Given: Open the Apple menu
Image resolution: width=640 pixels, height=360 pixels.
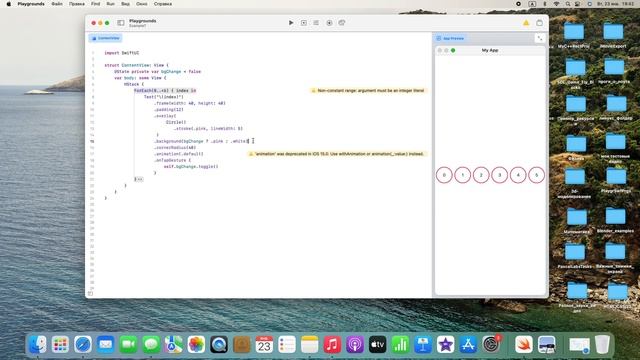Looking at the screenshot, I should click(x=9, y=4).
